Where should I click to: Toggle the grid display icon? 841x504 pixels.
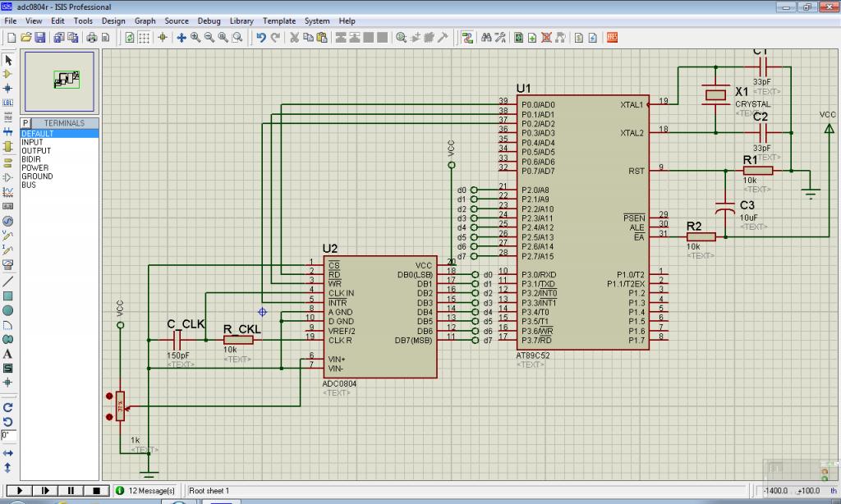pyautogui.click(x=144, y=38)
